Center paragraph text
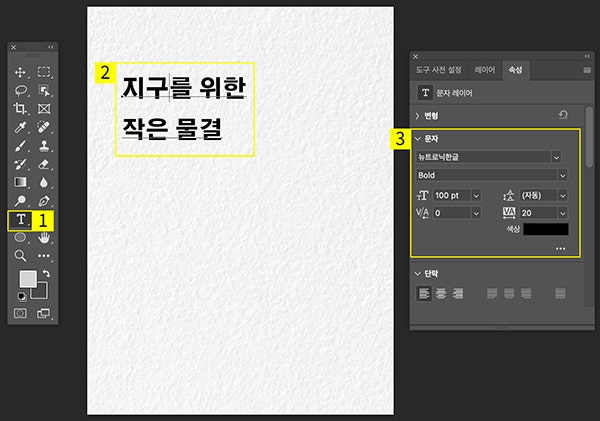 click(441, 294)
